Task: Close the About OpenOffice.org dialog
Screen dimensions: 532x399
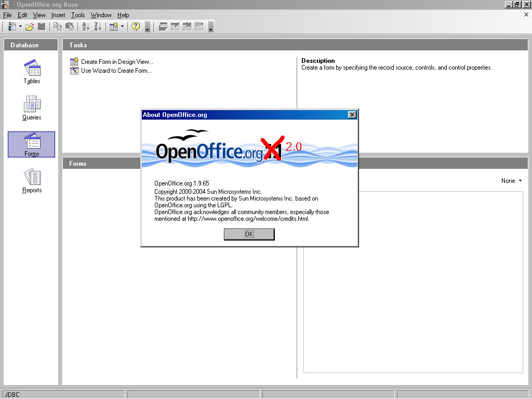Action: (x=352, y=115)
